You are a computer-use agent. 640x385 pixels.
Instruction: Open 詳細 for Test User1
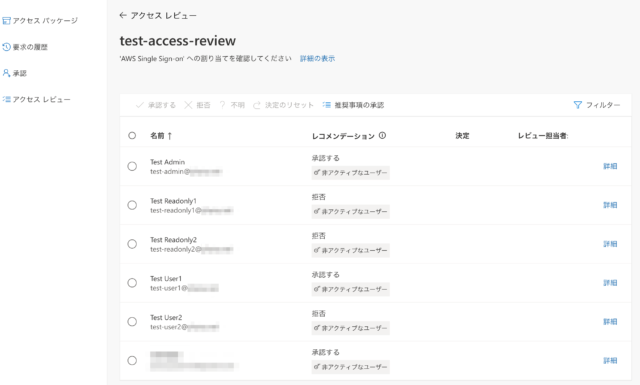click(610, 283)
